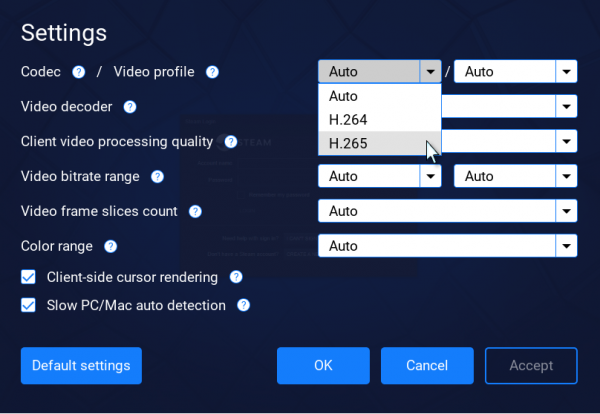
Task: Click the Color range help icon
Action: click(x=110, y=246)
